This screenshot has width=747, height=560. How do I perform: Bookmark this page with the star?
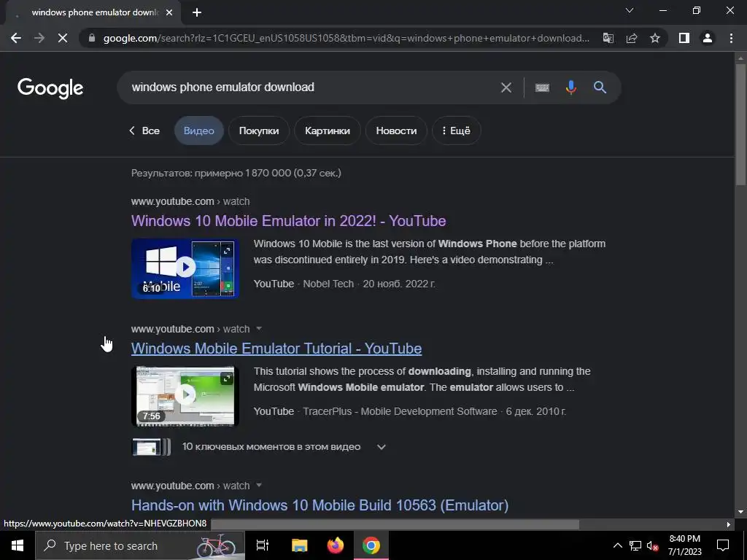tap(655, 38)
